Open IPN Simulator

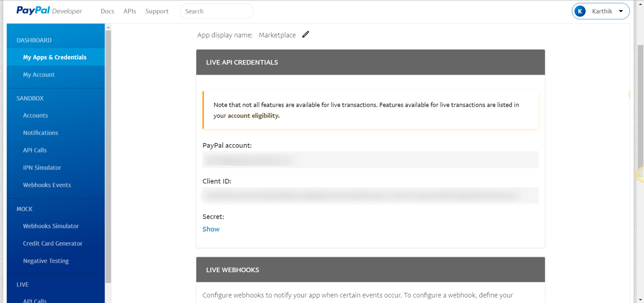tap(42, 168)
